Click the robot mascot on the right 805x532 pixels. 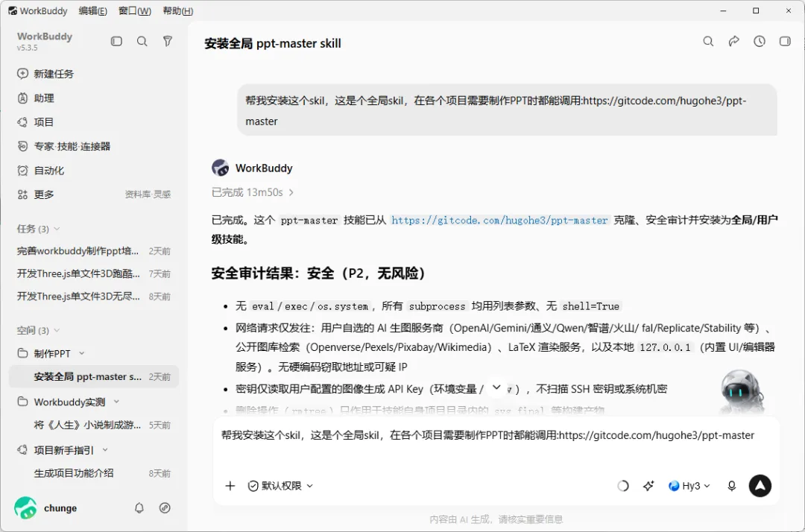click(x=741, y=391)
